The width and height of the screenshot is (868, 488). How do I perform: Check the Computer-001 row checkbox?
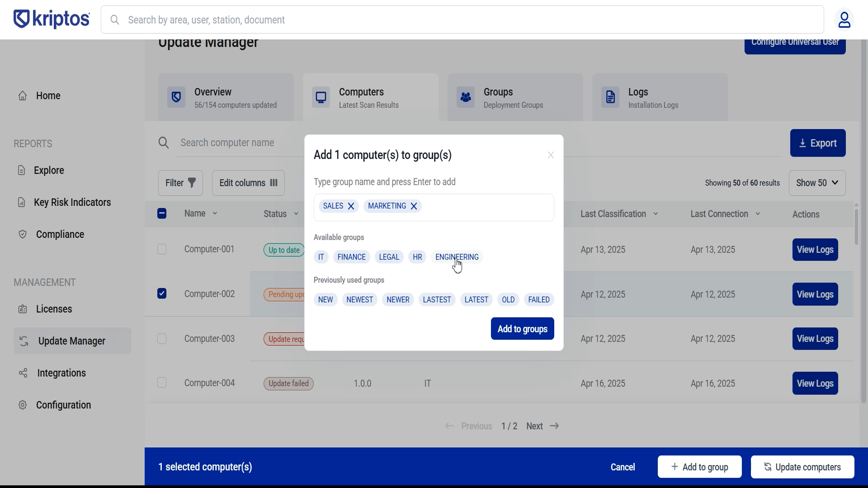(161, 249)
